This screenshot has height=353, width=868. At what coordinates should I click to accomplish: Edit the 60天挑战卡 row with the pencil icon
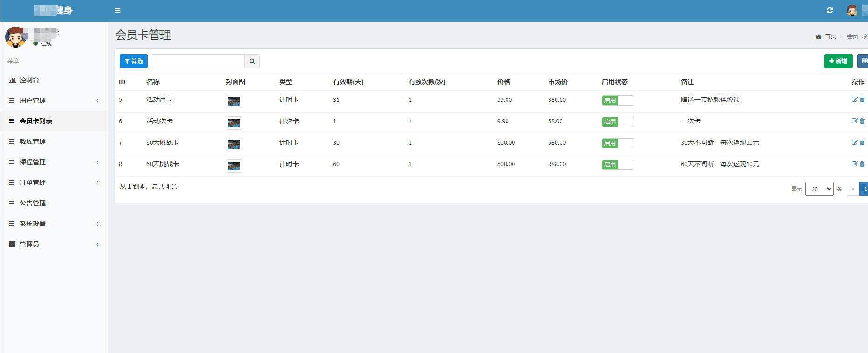854,164
